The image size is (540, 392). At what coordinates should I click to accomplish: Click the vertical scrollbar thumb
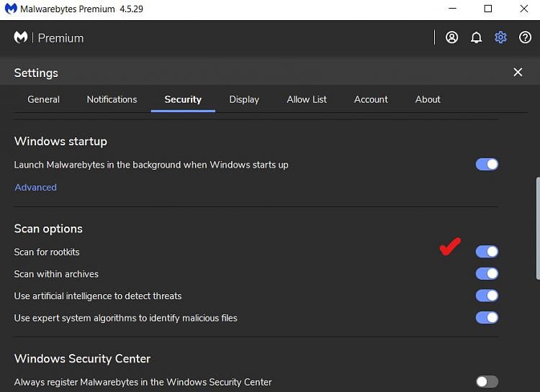click(538, 228)
